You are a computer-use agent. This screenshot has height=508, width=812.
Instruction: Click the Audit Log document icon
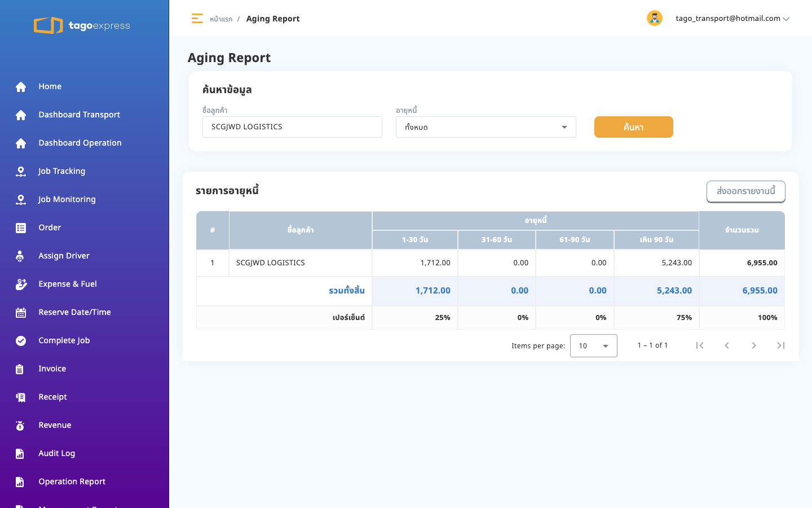[20, 454]
